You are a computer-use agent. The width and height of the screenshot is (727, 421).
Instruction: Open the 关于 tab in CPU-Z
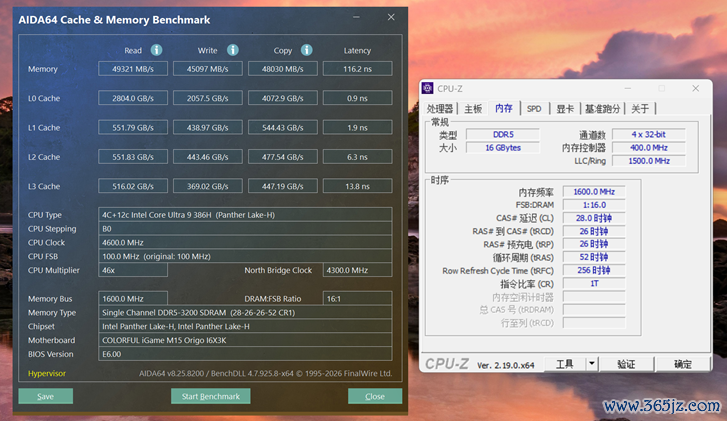(640, 108)
